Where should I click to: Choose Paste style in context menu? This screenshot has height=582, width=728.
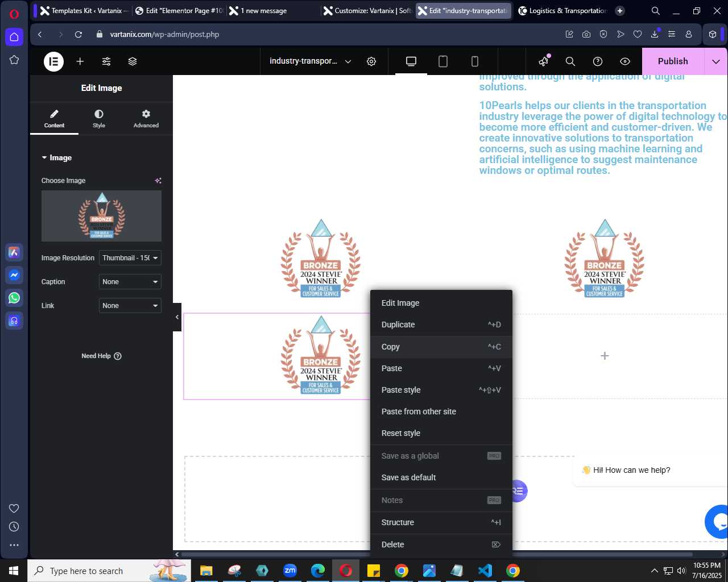(x=441, y=390)
